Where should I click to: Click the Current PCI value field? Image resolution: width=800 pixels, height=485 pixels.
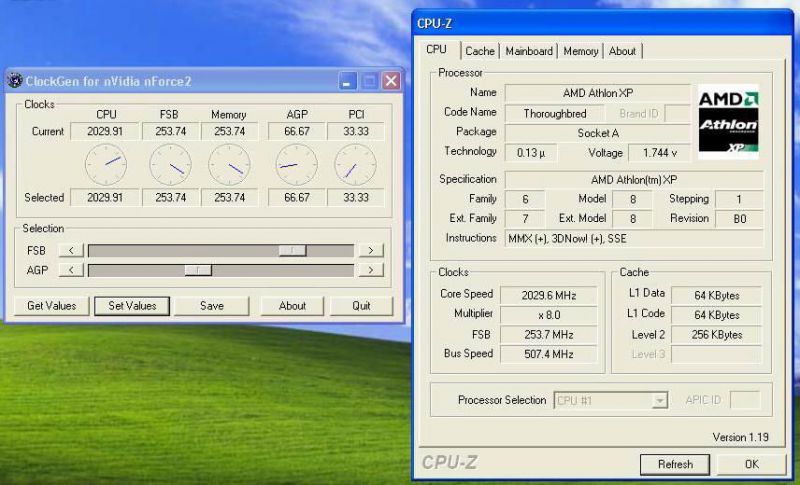click(356, 131)
